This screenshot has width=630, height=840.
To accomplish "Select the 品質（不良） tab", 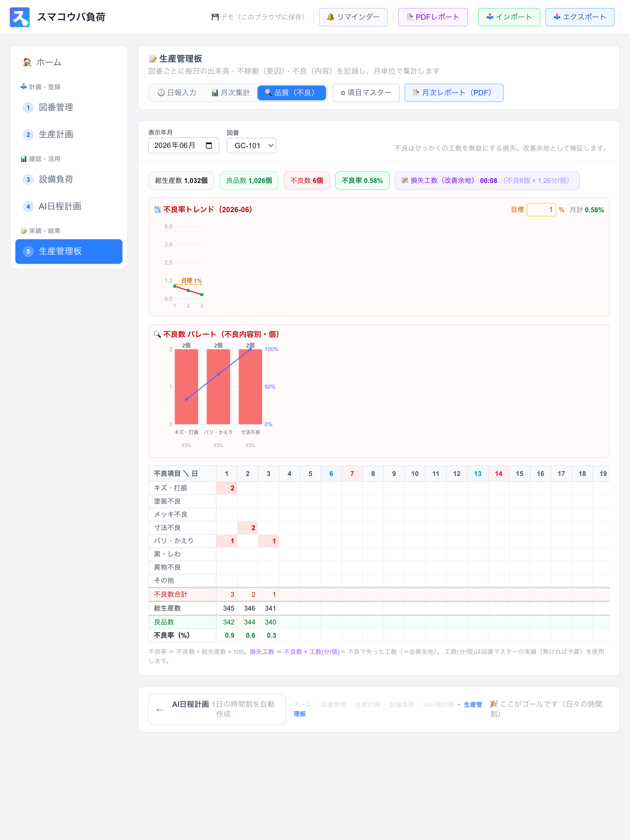I will pyautogui.click(x=291, y=93).
